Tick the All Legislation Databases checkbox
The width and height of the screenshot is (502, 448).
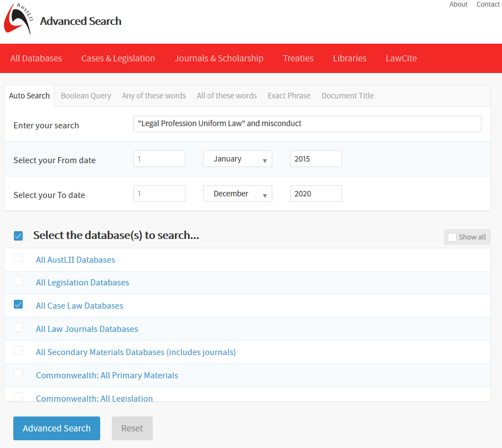[18, 281]
